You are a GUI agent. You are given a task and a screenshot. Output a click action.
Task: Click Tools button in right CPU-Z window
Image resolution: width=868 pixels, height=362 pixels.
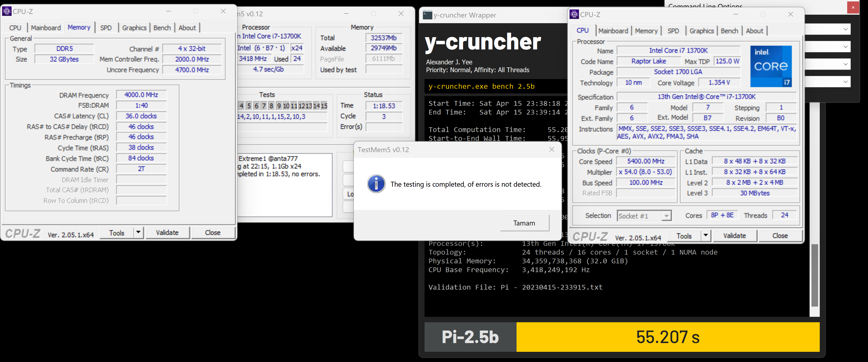684,236
